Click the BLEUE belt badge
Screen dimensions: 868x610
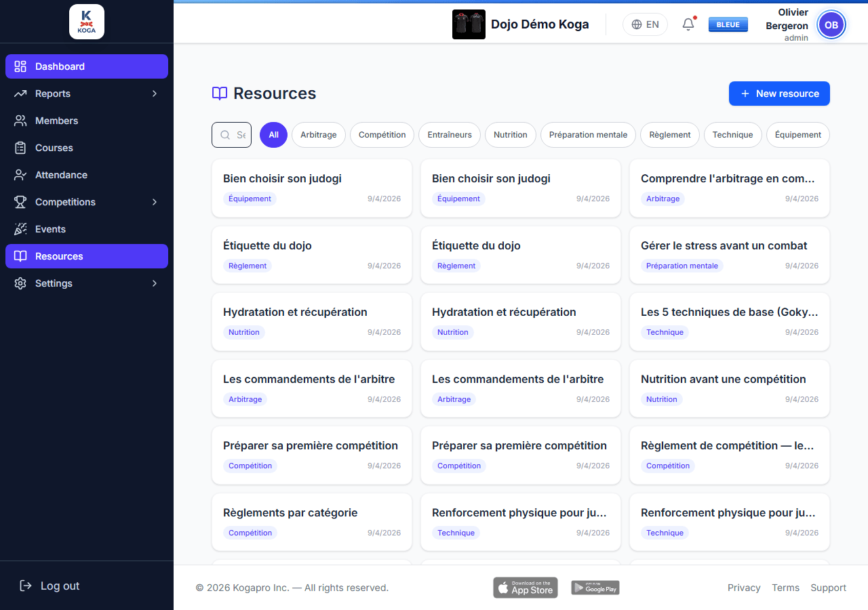(728, 24)
